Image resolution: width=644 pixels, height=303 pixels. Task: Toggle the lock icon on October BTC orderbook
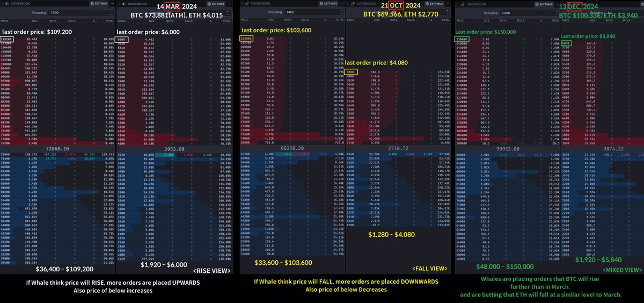click(x=246, y=4)
